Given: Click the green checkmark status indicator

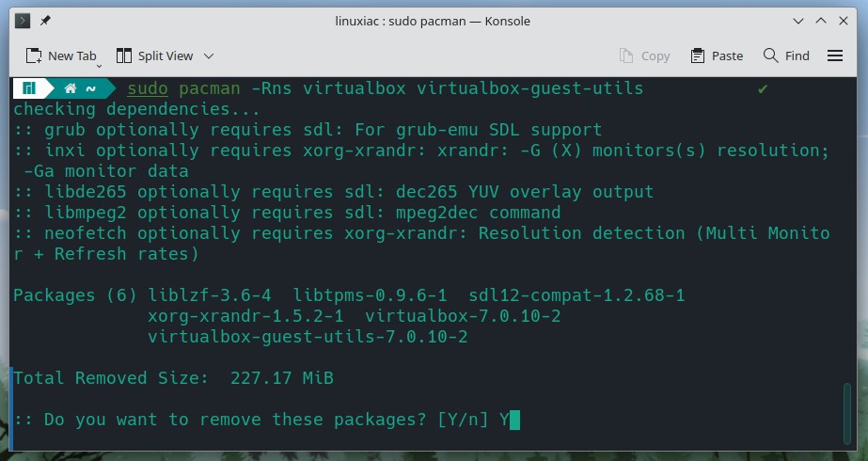Looking at the screenshot, I should coord(763,88).
